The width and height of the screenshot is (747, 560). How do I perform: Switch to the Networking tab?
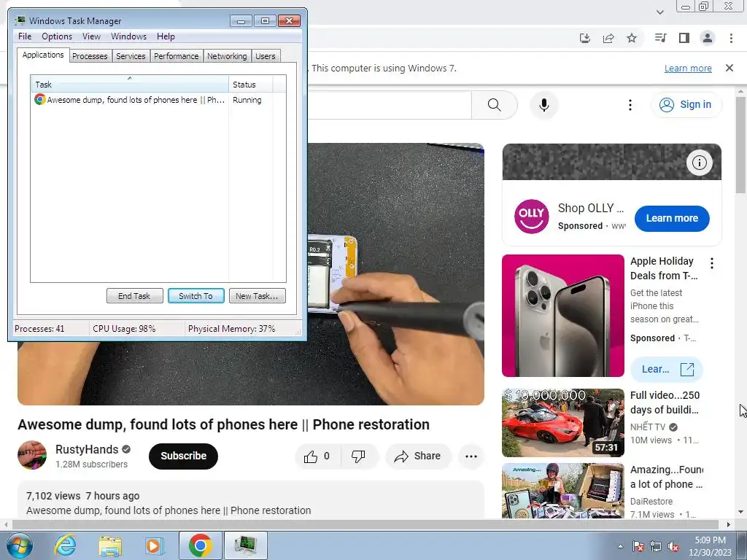click(x=227, y=56)
